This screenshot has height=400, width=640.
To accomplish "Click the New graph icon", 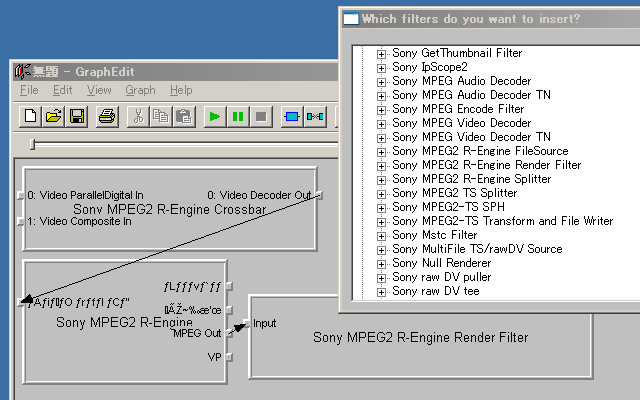I will 30,117.
